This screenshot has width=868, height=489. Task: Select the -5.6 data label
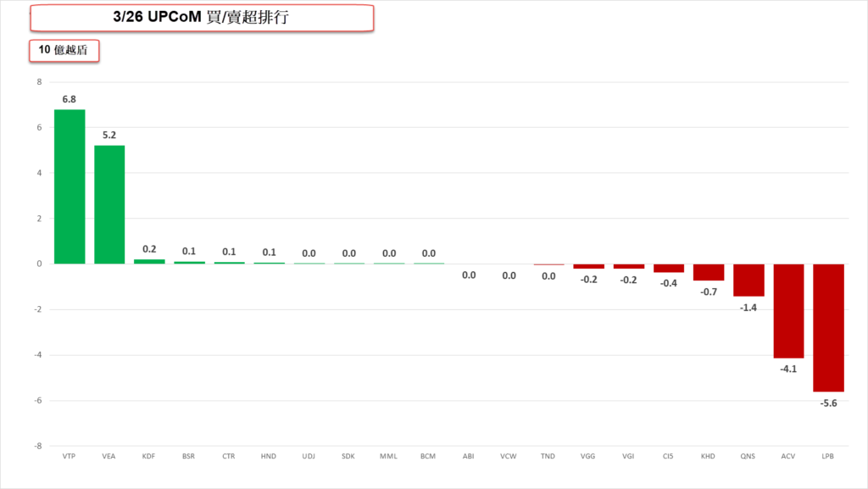coord(828,403)
